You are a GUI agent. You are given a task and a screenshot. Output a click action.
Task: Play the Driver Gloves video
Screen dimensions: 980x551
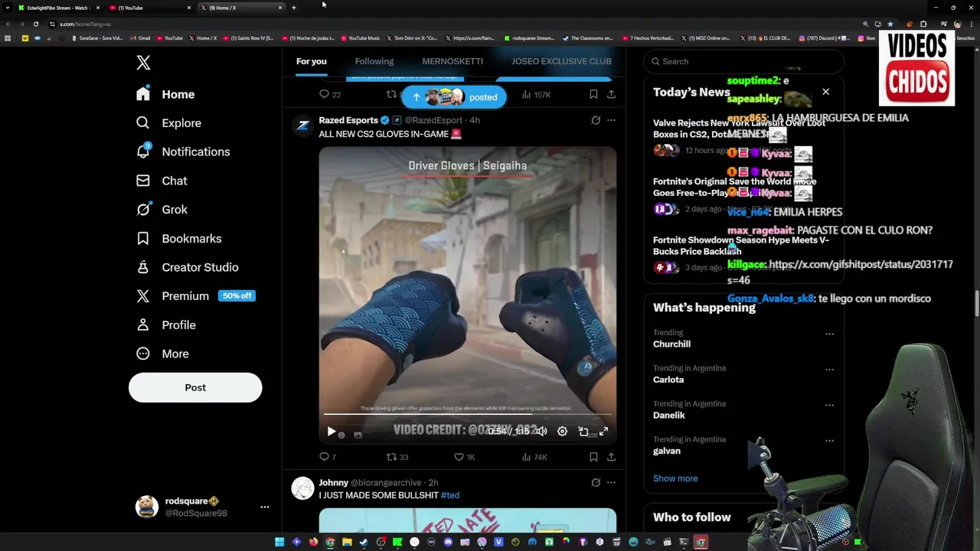pyautogui.click(x=331, y=432)
